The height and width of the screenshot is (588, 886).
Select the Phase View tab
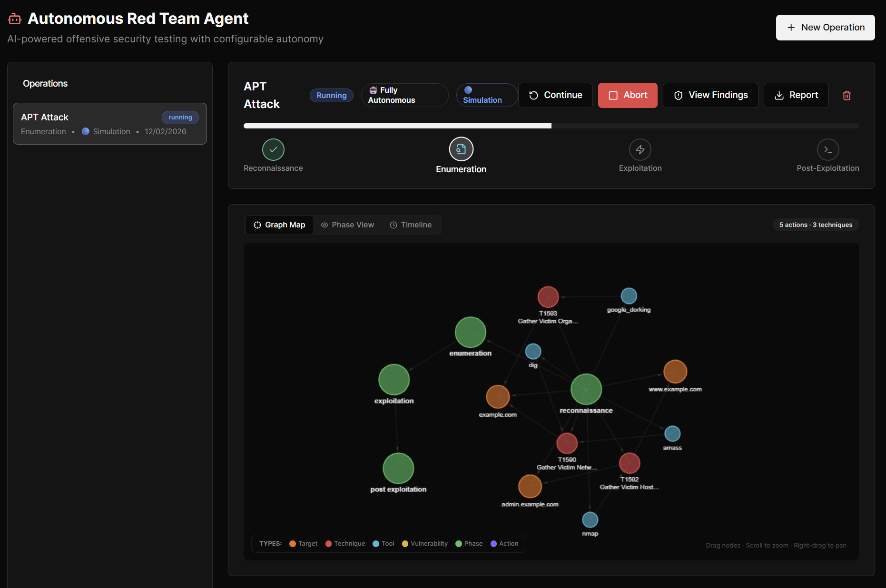(x=348, y=225)
